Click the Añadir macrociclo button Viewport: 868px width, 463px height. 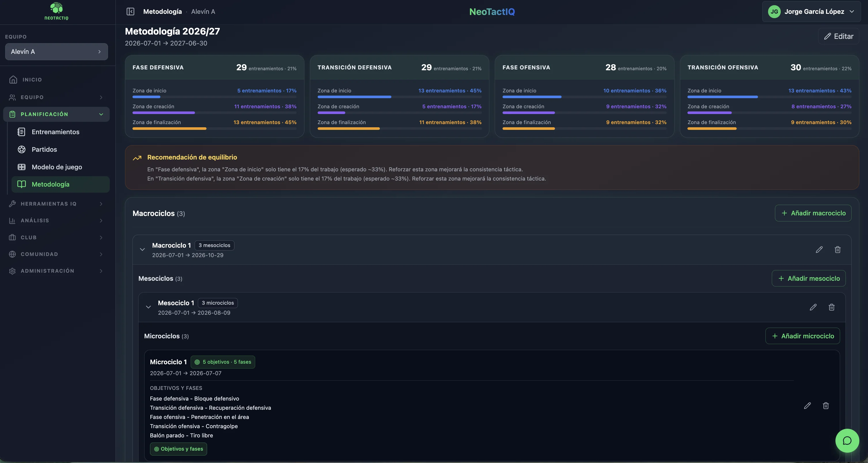[x=813, y=213]
